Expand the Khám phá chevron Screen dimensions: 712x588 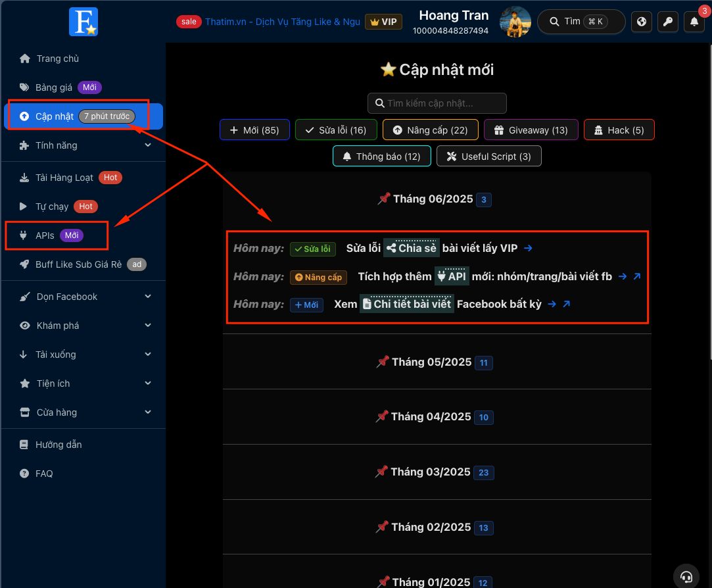coord(147,326)
